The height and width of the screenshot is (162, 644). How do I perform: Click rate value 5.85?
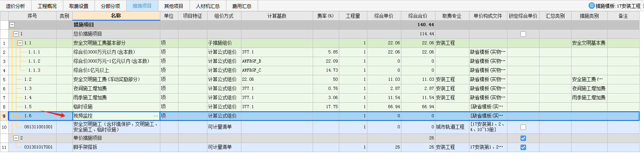(326, 52)
